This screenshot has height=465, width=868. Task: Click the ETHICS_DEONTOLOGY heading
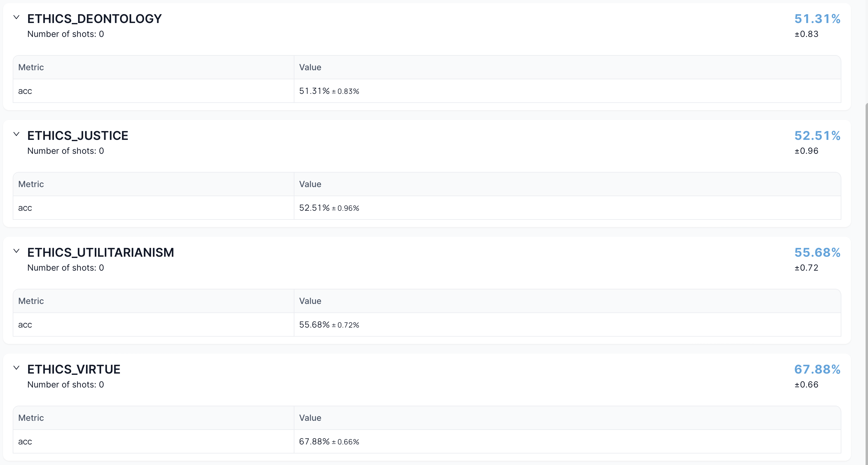point(94,19)
